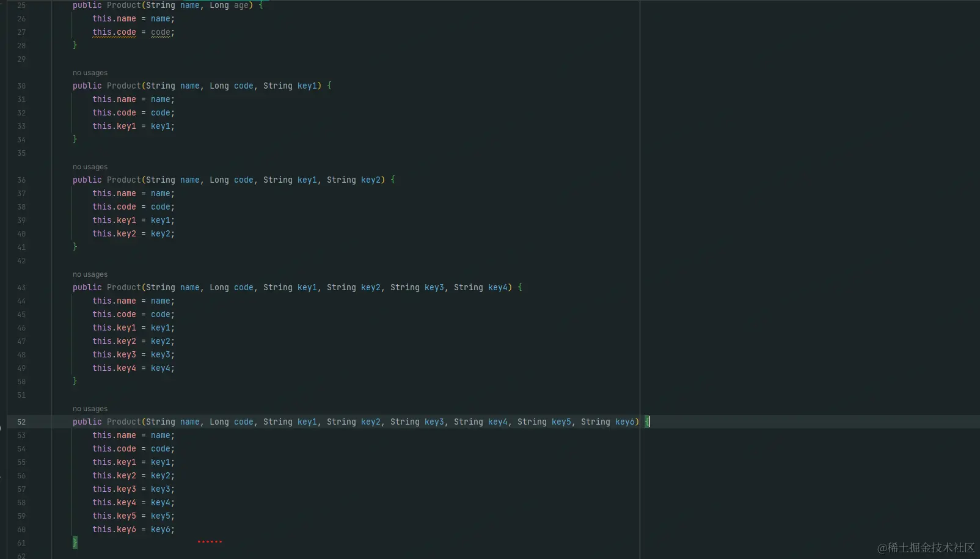Viewport: 980px width, 559px height.
Task: Click the closing brace on line 41
Action: 75,247
